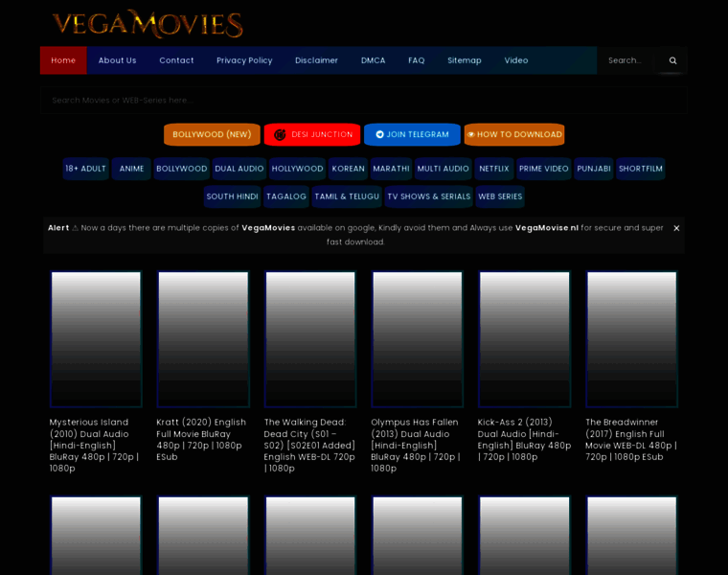Screen dimensions: 728x575
Task: Click the search magnifier icon
Action: tap(672, 60)
